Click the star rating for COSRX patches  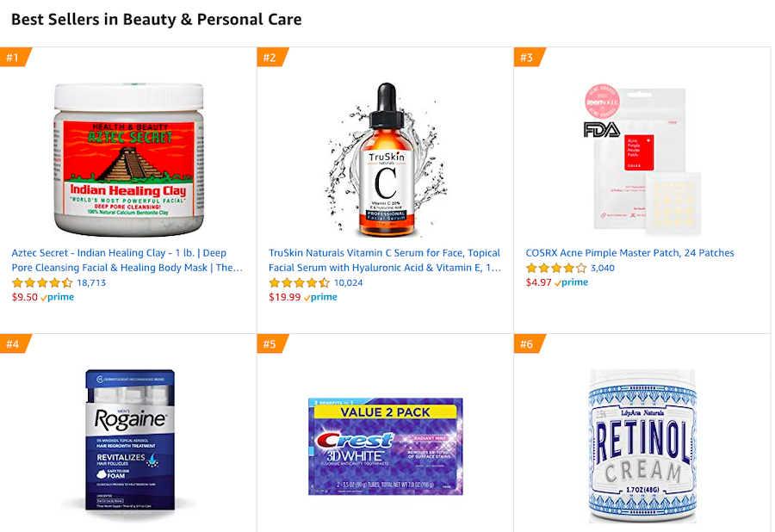556,268
